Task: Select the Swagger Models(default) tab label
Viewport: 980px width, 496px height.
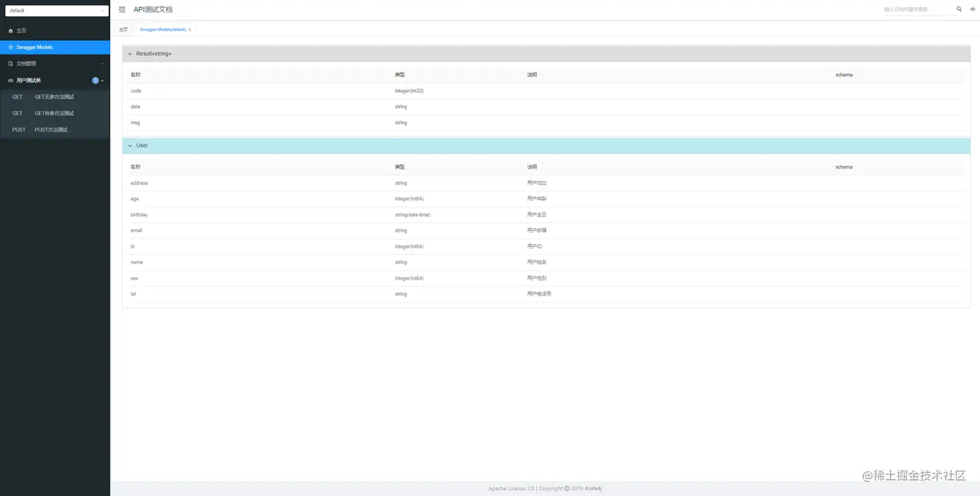Action: (163, 30)
